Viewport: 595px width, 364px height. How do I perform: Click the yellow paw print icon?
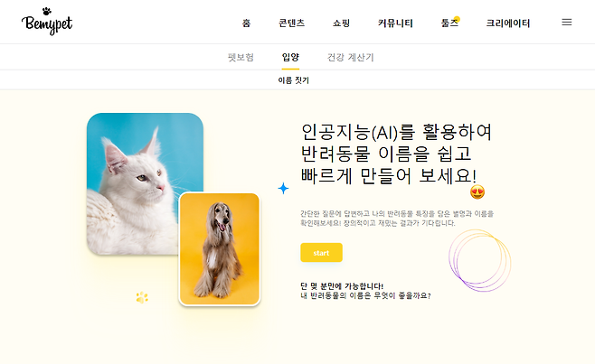coord(142,298)
